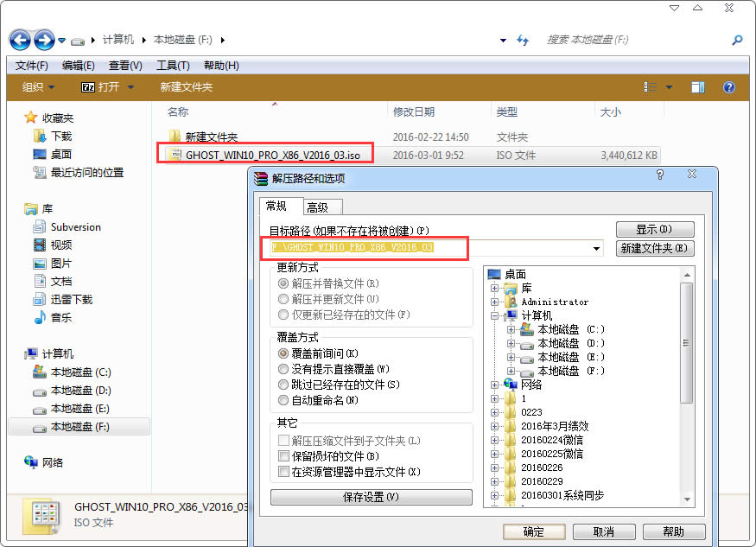Screen dimensions: 756x547
Task: Open the destination path dropdown
Action: point(595,247)
